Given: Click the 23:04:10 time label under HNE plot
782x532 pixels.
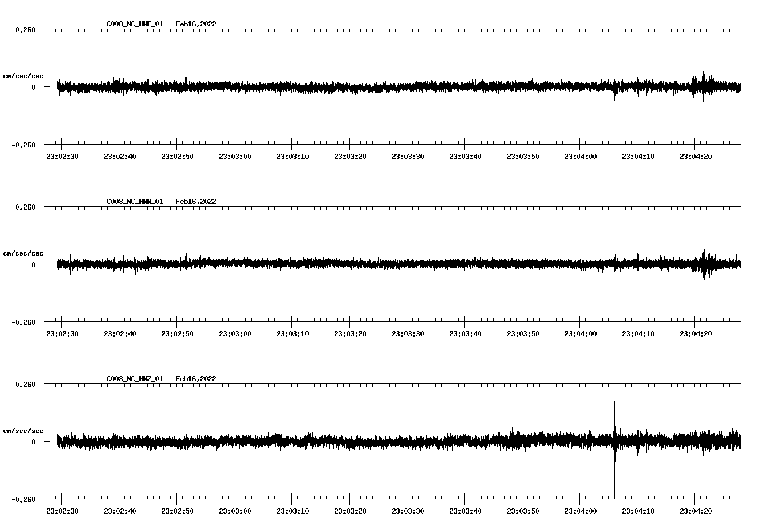Looking at the screenshot, I should click(638, 157).
